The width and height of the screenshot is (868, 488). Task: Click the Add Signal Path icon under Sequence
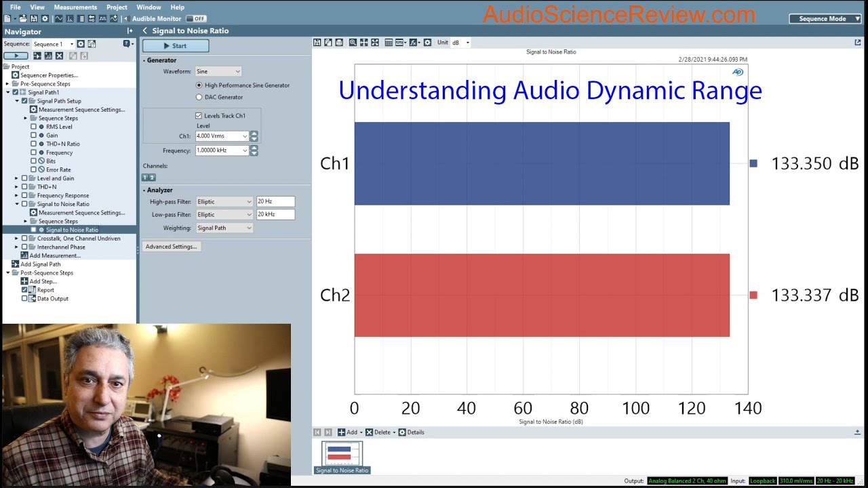click(37, 56)
